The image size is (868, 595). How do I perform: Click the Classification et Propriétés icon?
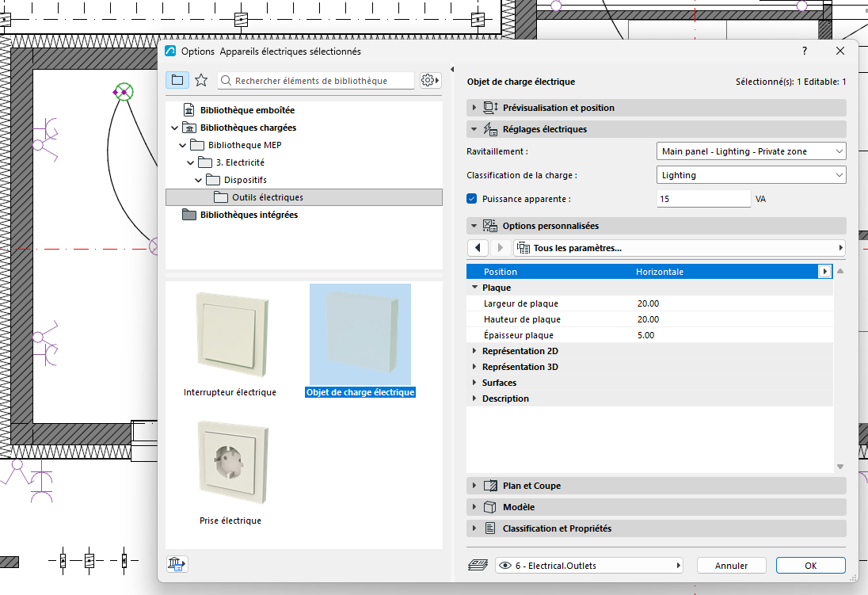[x=490, y=528]
